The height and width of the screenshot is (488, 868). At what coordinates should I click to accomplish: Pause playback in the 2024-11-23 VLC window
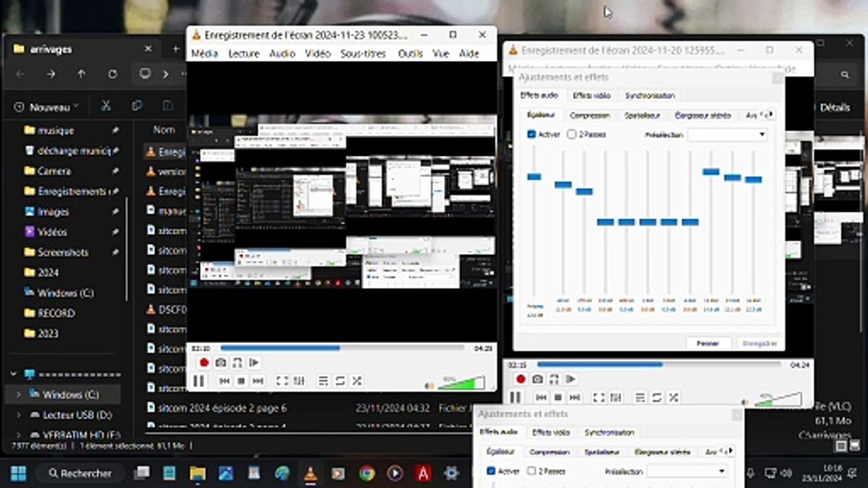tap(199, 381)
